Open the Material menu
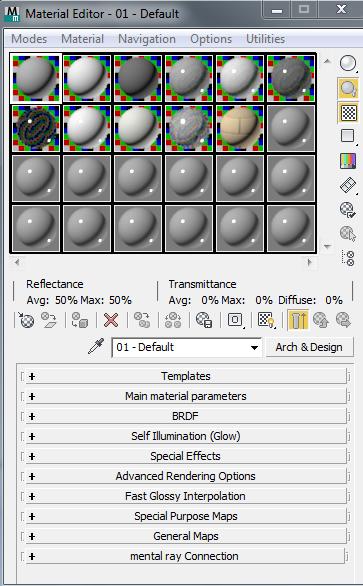Image resolution: width=363 pixels, height=586 pixels. pyautogui.click(x=82, y=39)
